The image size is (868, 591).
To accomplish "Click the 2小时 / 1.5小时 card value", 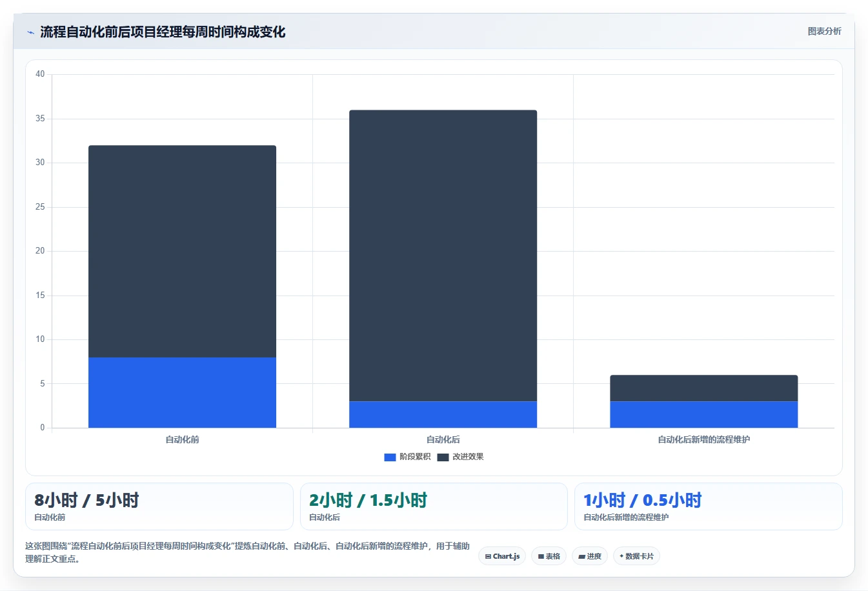I will [368, 500].
